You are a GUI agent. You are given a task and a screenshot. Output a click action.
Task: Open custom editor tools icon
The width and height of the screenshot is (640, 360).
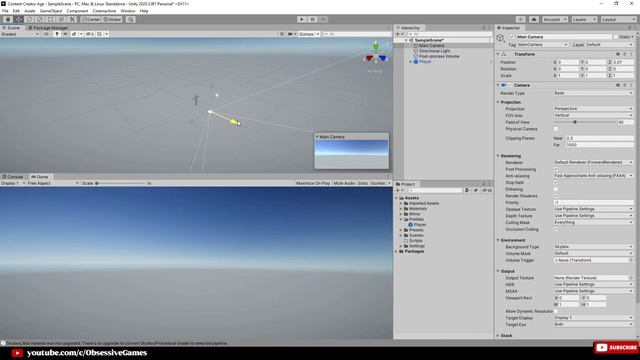tap(72, 19)
